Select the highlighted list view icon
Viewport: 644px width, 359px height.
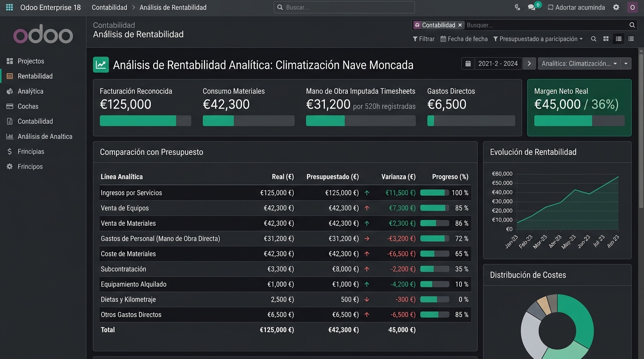coord(619,39)
